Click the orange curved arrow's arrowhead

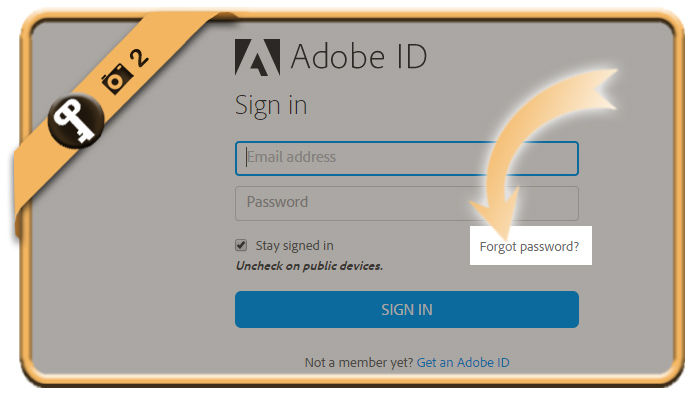496,214
